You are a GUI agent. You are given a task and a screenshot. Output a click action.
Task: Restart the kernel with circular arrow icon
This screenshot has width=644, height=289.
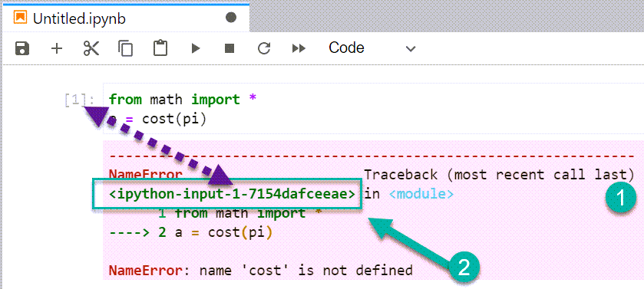(264, 48)
